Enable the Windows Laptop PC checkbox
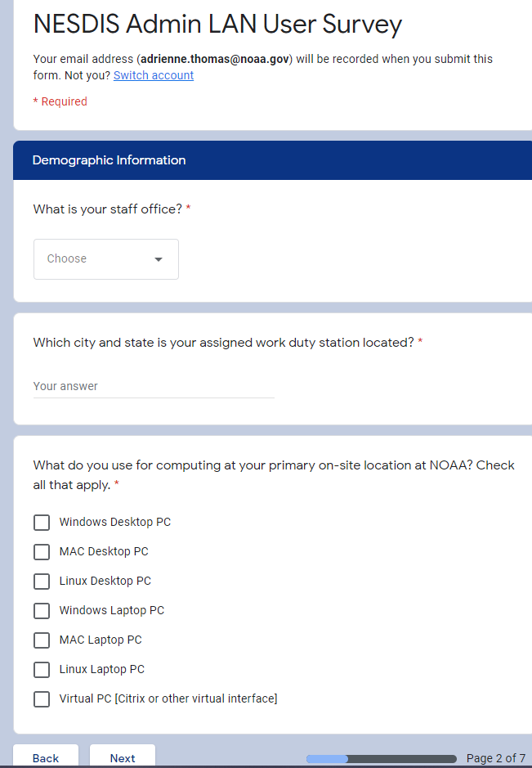The image size is (532, 768). coord(42,611)
